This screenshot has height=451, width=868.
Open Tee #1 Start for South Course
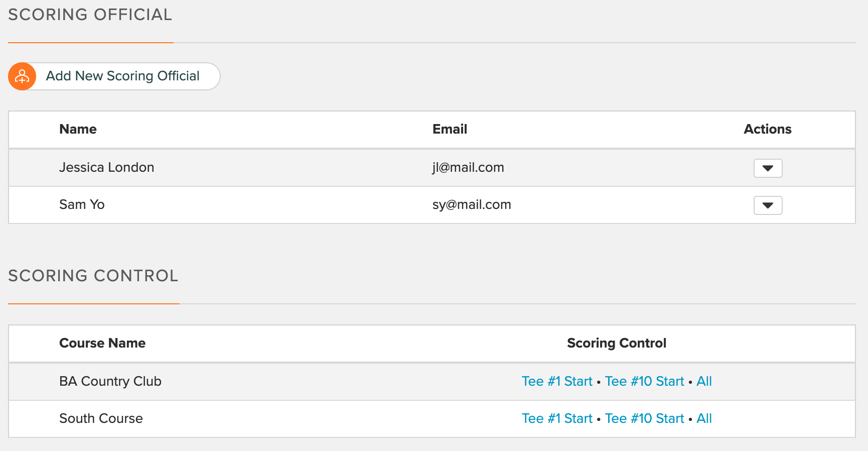[557, 418]
